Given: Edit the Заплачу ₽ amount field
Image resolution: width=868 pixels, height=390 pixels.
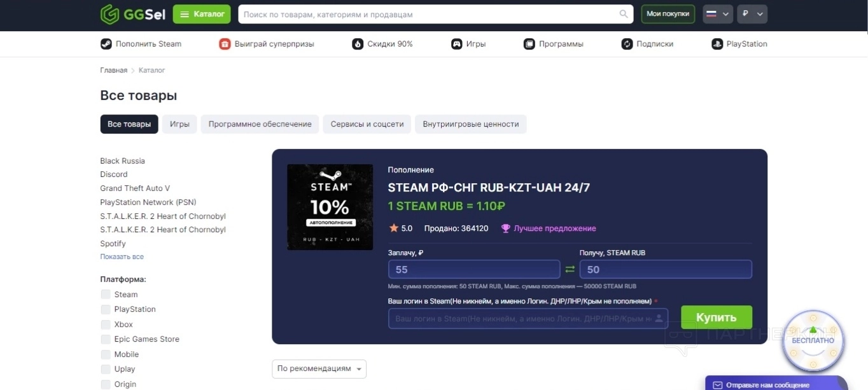Looking at the screenshot, I should tap(474, 269).
